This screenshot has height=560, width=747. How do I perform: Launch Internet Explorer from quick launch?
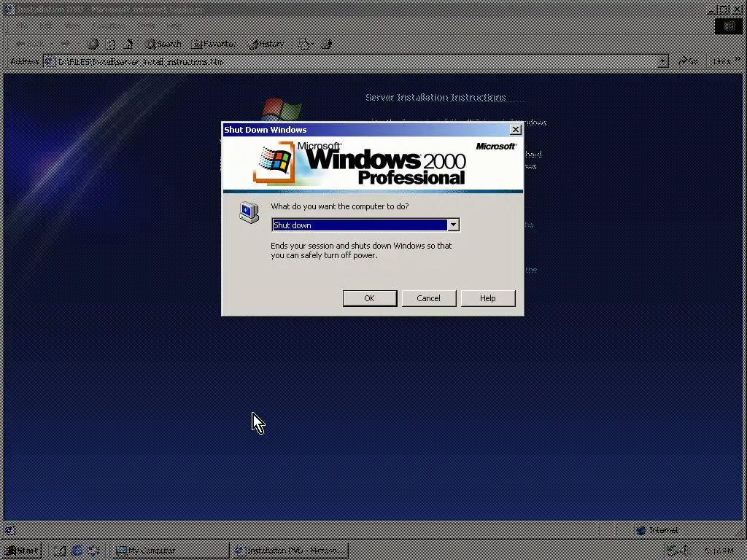pos(77,551)
